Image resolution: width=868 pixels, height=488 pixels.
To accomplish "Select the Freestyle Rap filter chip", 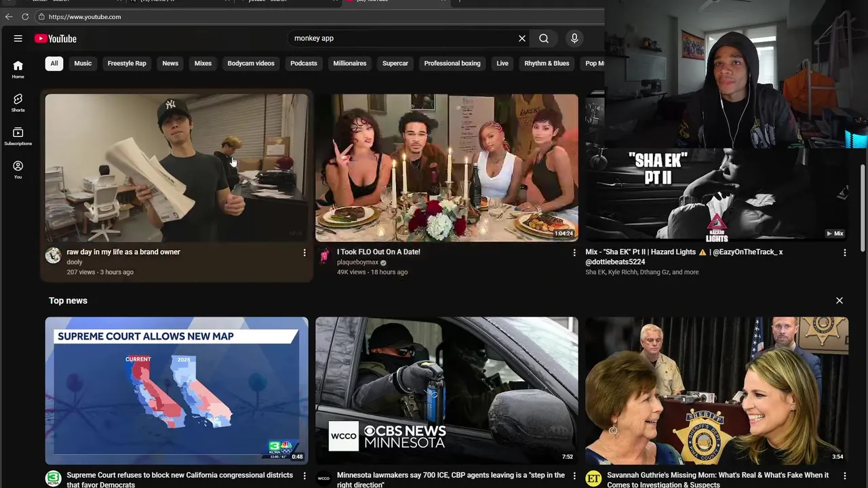I will [x=127, y=63].
